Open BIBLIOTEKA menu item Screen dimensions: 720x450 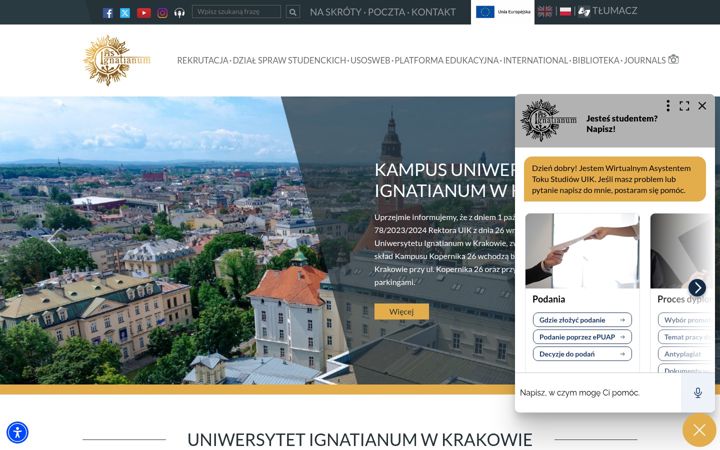tap(596, 60)
